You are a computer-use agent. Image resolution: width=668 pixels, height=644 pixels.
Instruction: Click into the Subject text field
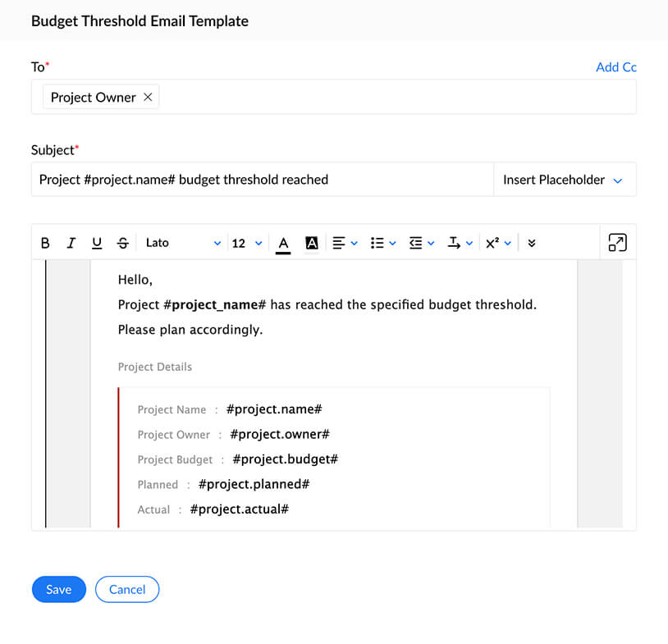(x=263, y=180)
